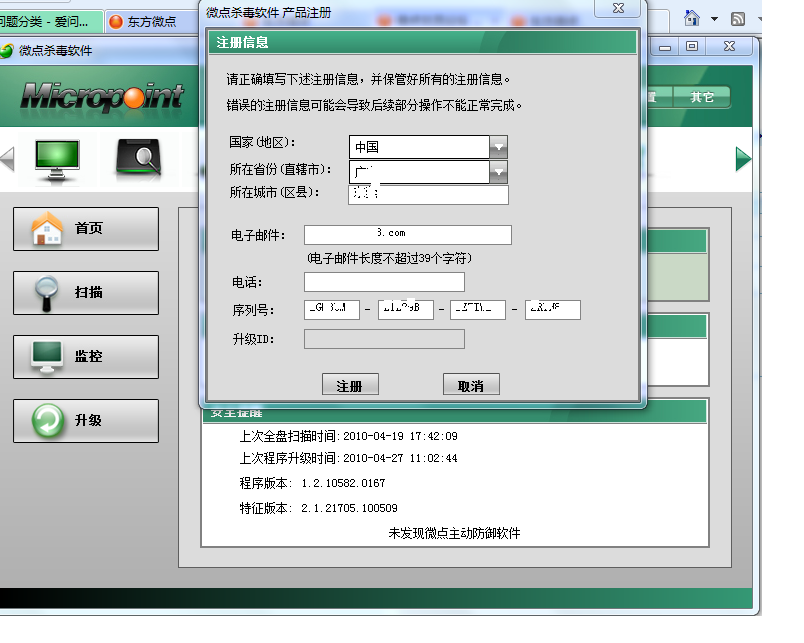
Task: Click the green monitor icon in toolbar
Action: [57, 159]
